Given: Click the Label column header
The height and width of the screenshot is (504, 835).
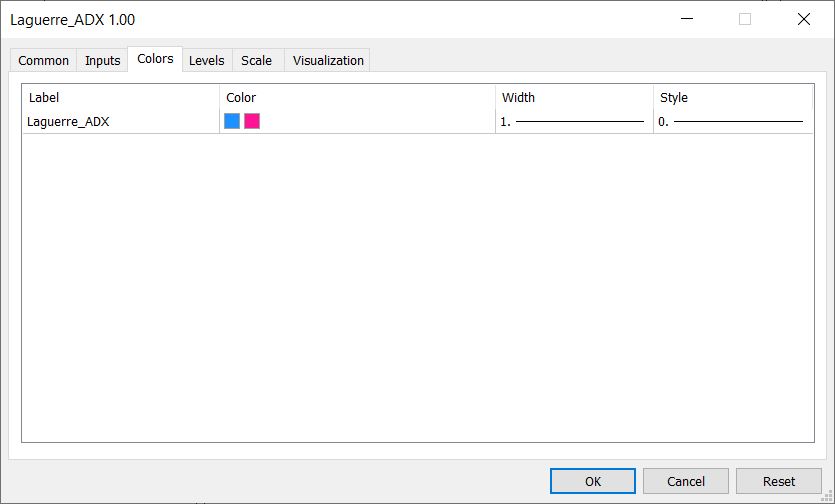Looking at the screenshot, I should (121, 97).
